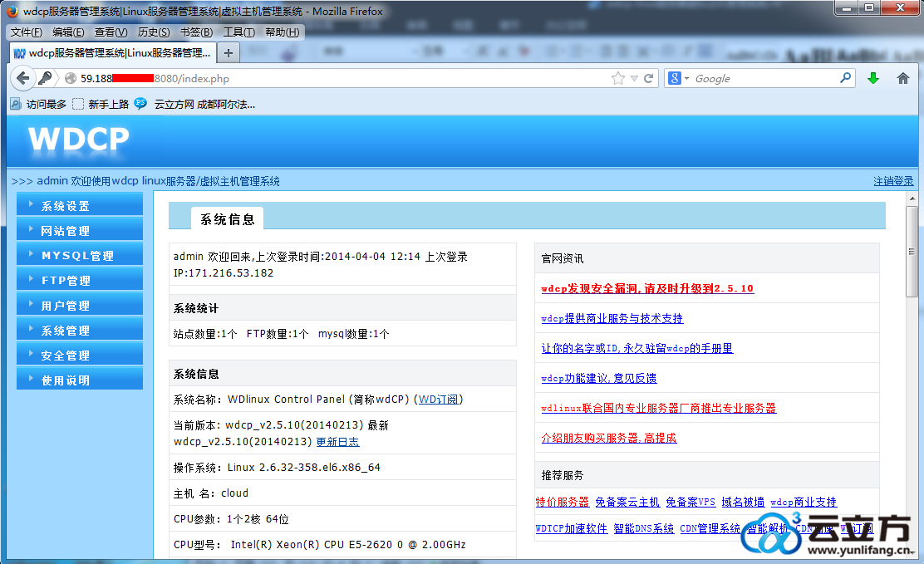Expand the 安全管理 sidebar menu
Screen dimensions: 924x564
pyautogui.click(x=80, y=355)
